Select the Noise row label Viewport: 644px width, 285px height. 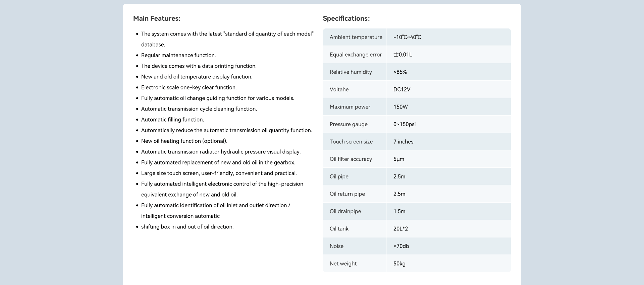coord(336,246)
